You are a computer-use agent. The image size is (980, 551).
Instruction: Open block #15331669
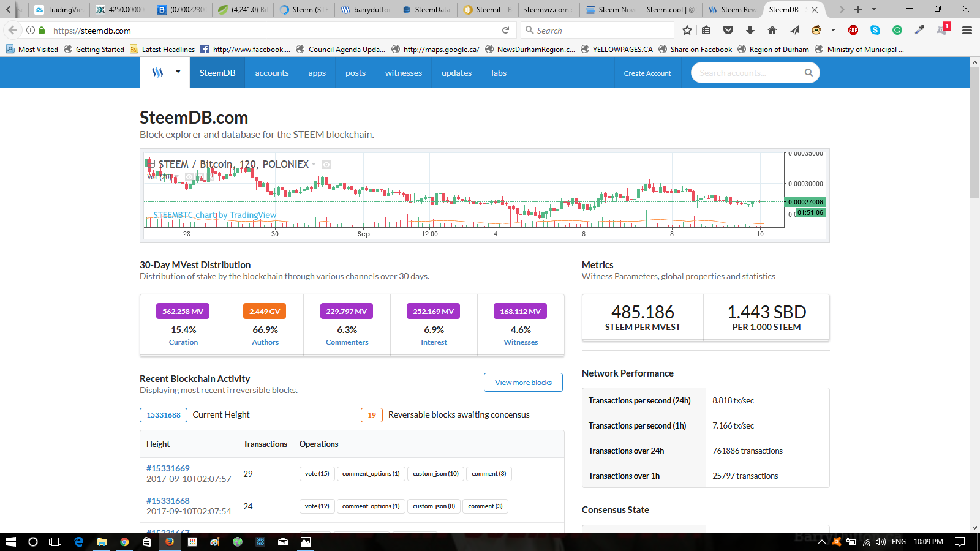(168, 468)
